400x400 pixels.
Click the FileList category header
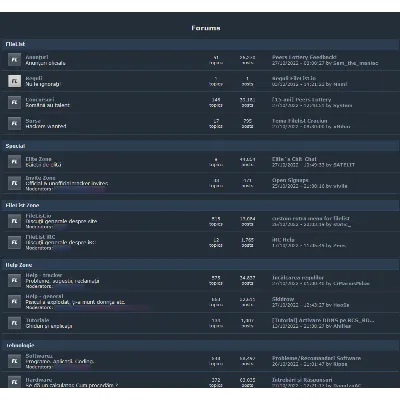(200, 44)
